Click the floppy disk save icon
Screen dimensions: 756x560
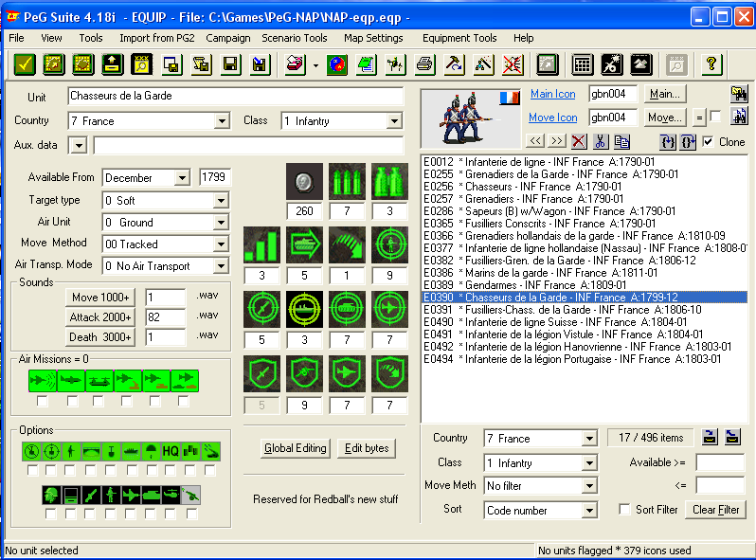229,64
